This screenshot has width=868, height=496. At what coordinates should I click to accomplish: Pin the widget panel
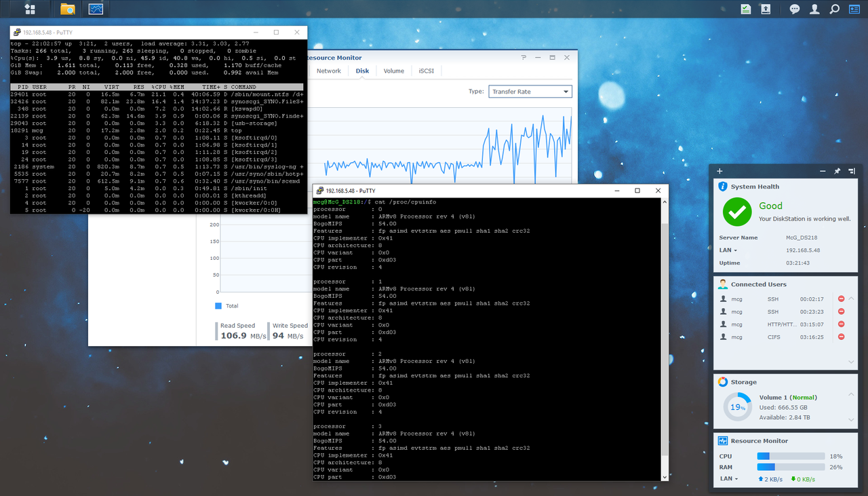[837, 171]
